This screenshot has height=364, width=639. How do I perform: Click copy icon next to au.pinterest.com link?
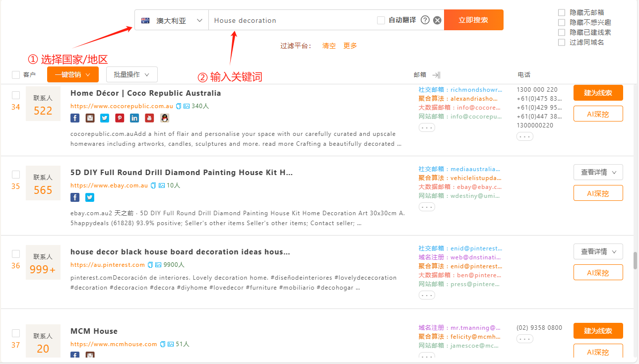[150, 265]
